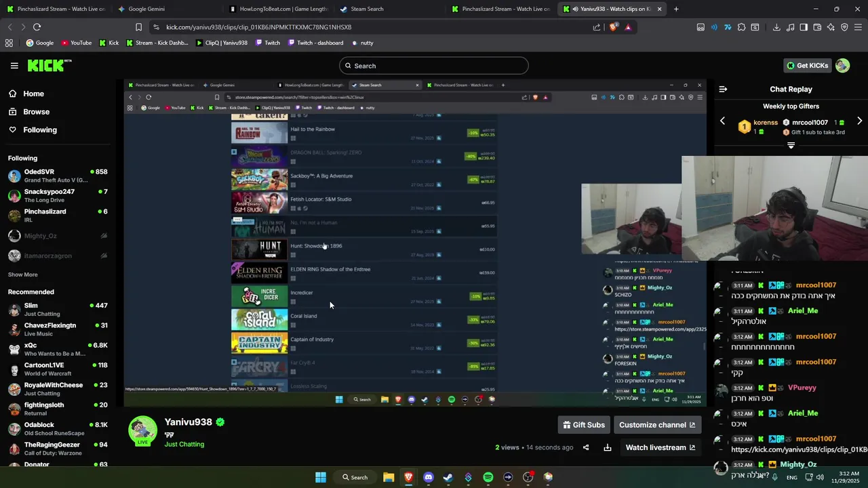The width and height of the screenshot is (868, 488).
Task: Click the Just Chatting category link
Action: pos(184,445)
